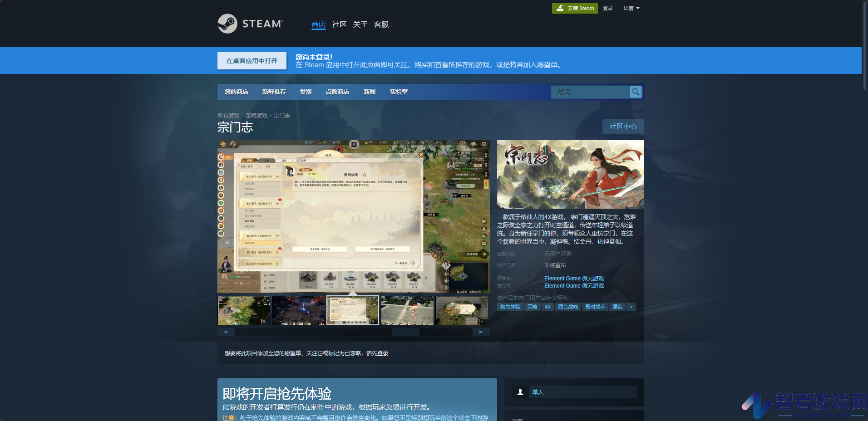Select the highlighted third thumbnail
The image size is (868, 421).
pos(353,310)
